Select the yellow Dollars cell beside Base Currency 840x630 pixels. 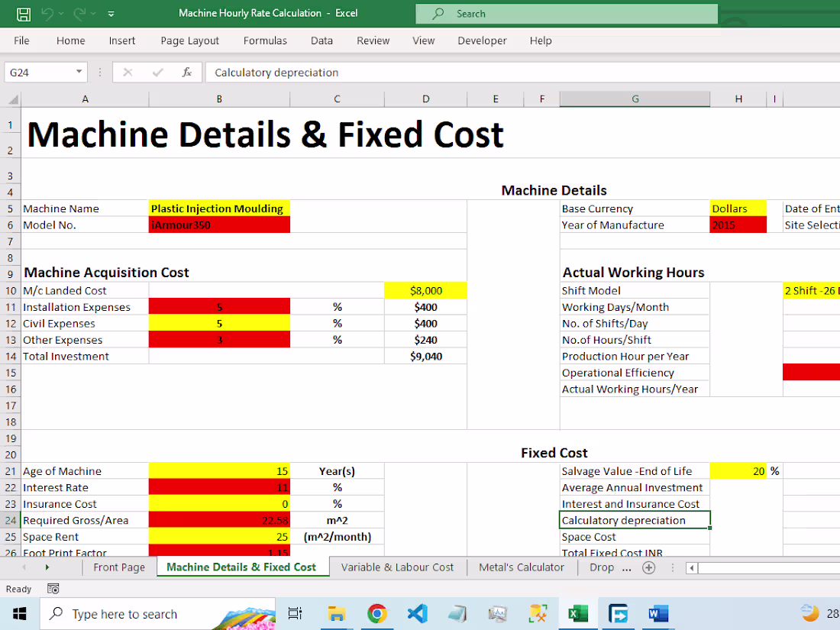point(738,208)
